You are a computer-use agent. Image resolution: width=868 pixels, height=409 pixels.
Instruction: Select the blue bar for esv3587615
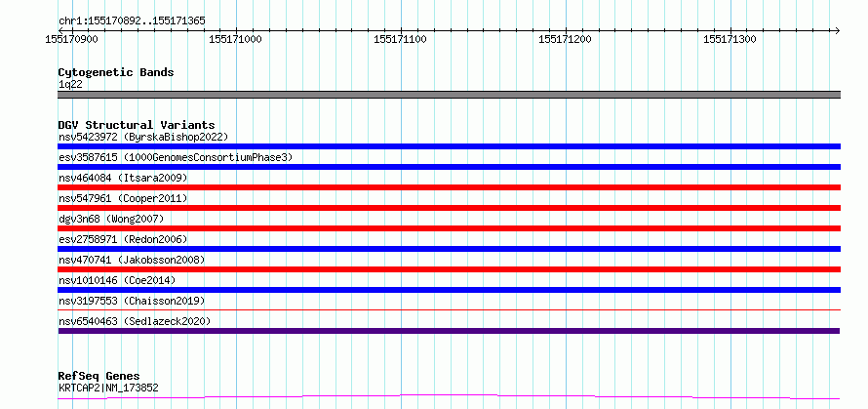(449, 167)
